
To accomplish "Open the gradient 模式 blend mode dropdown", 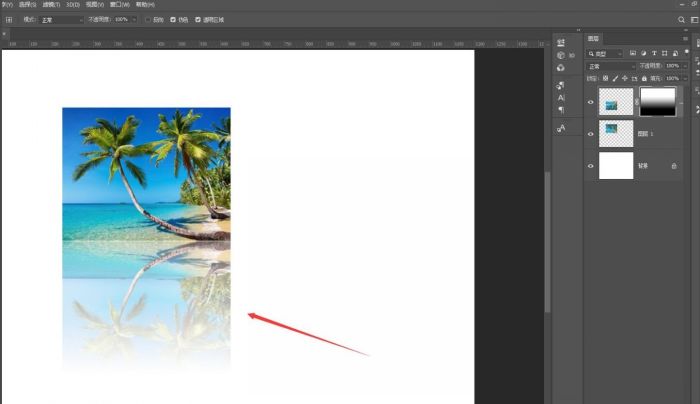I will (x=61, y=19).
